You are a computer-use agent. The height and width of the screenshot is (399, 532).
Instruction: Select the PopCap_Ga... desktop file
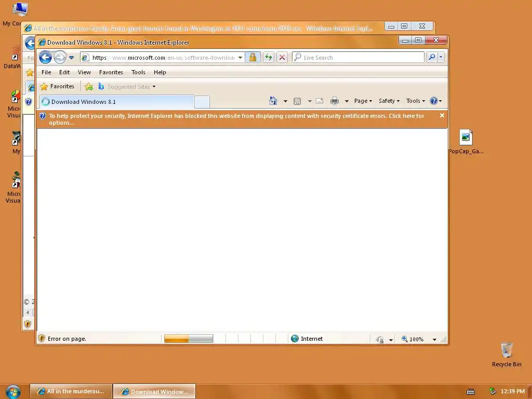click(x=466, y=142)
